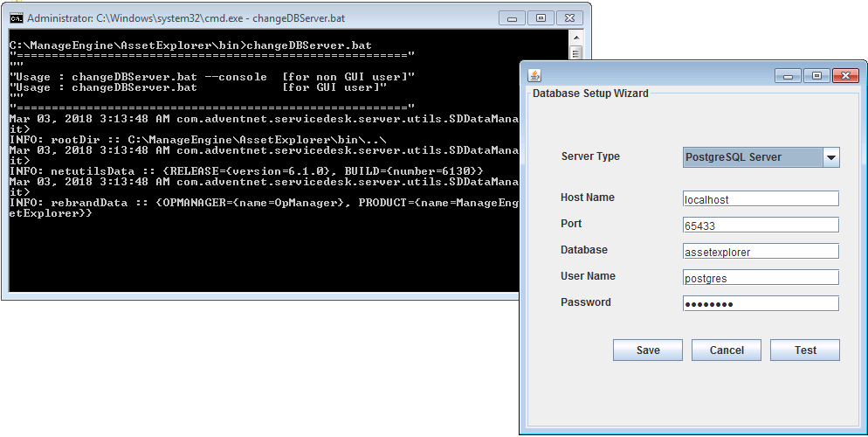This screenshot has height=437, width=868.
Task: Open the Server Type dropdown arrow
Action: tap(831, 157)
